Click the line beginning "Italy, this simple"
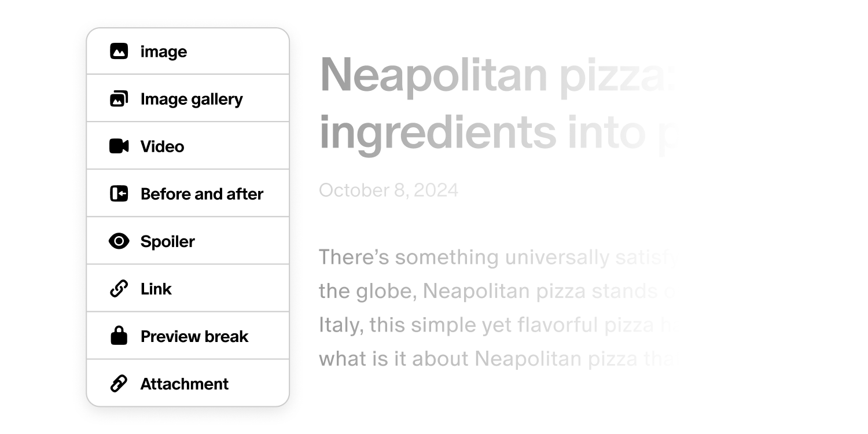Screen dimensions: 868x434 pyautogui.click(x=463, y=325)
